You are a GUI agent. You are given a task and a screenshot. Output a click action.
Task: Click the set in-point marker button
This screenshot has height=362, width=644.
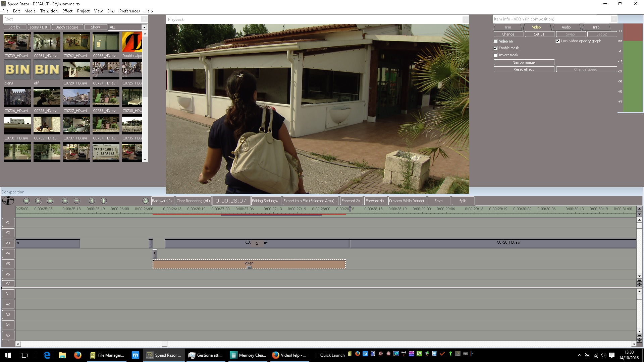pos(92,201)
